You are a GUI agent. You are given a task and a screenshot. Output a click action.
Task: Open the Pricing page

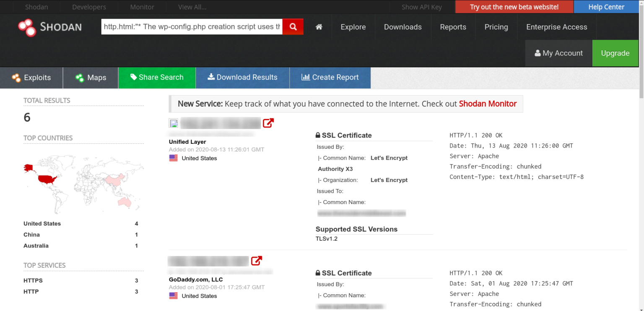click(x=496, y=27)
